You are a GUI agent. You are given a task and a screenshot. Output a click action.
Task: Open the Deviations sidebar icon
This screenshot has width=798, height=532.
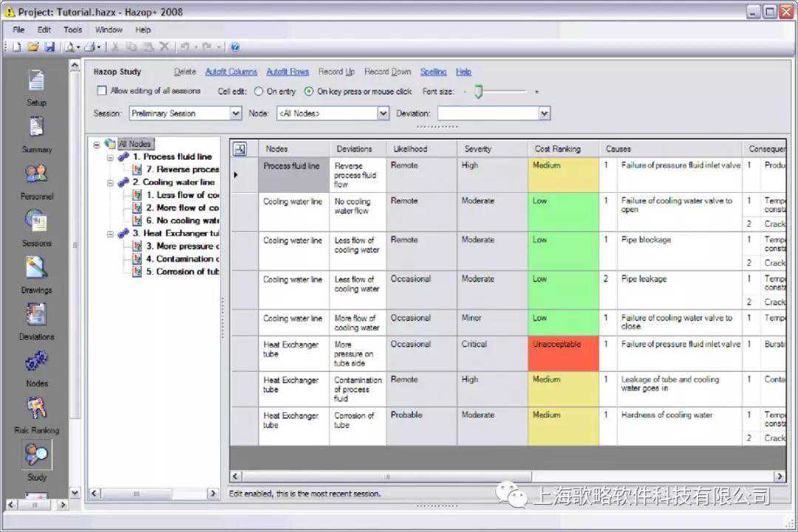point(36,315)
